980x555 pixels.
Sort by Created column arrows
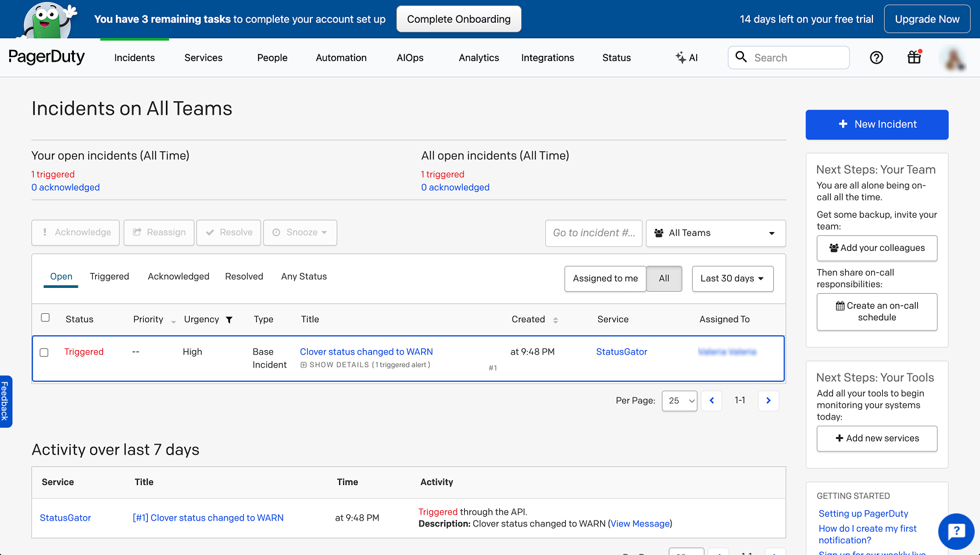pyautogui.click(x=555, y=320)
